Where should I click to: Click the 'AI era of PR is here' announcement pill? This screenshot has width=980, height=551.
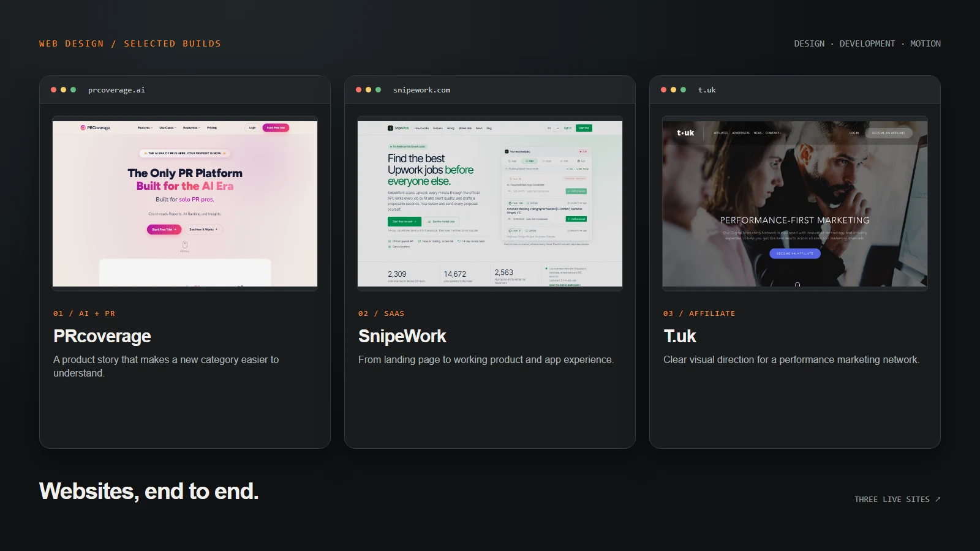[x=185, y=153]
